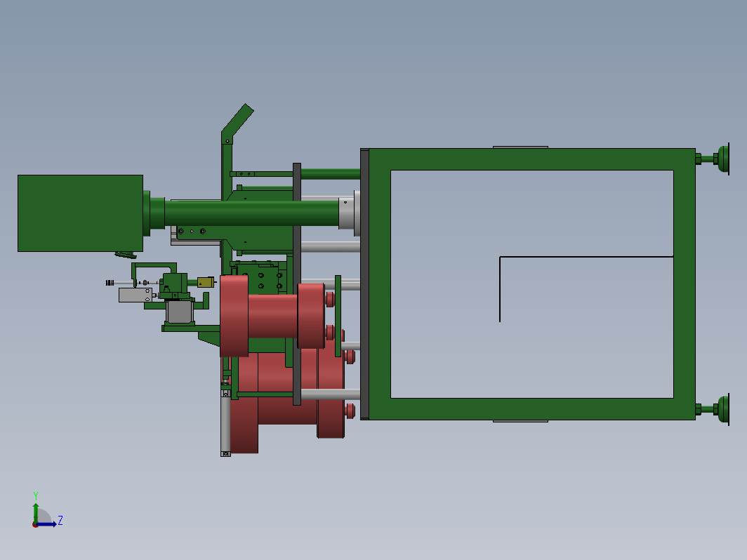Select the light gray block beside the small mechanism
The height and width of the screenshot is (560, 747).
click(135, 295)
